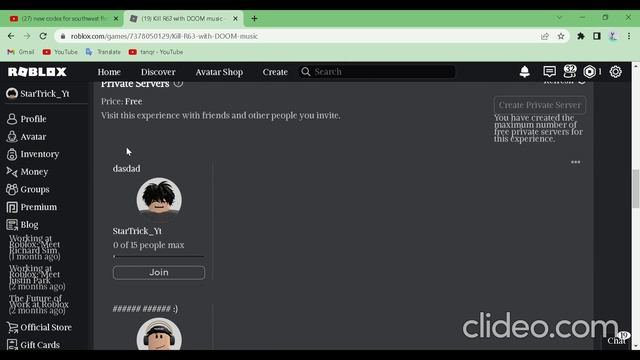The height and width of the screenshot is (360, 640).
Task: Open StarTrick_Yt owner link under dasdad
Action: click(137, 231)
